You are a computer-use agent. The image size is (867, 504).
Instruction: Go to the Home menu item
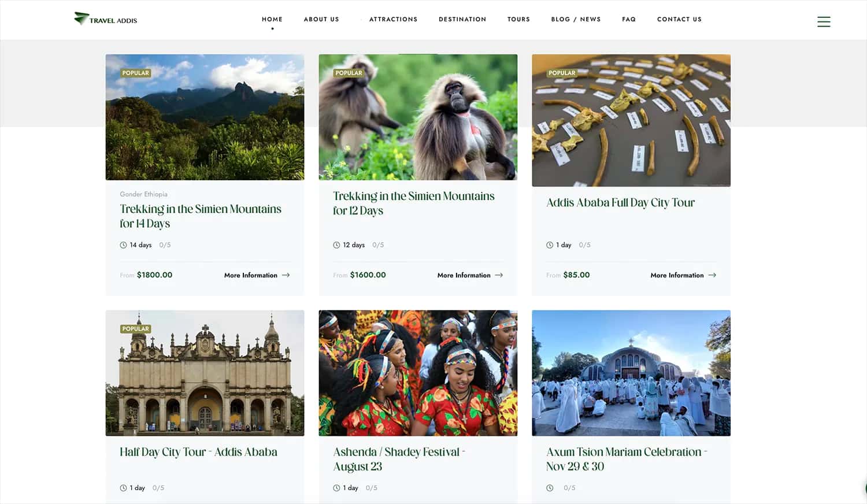pos(272,19)
